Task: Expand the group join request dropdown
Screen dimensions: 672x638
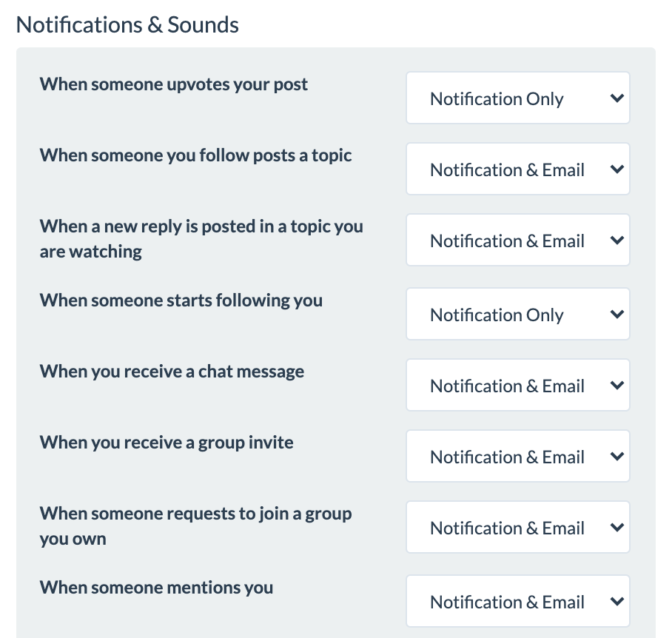Action: pyautogui.click(x=517, y=528)
